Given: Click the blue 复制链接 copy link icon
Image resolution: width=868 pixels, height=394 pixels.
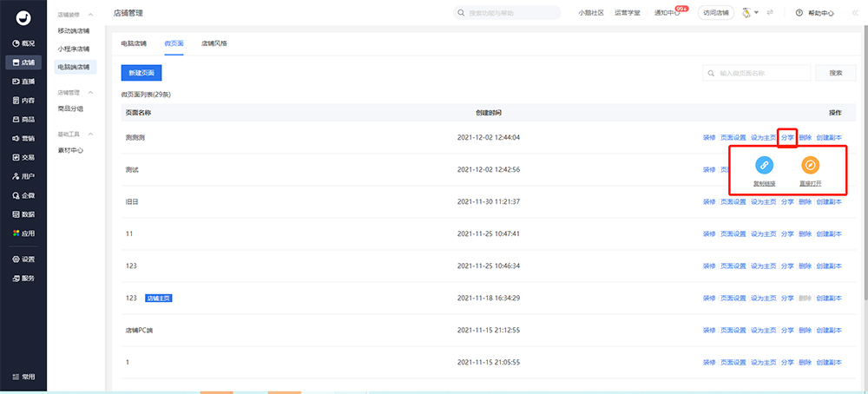Looking at the screenshot, I should (764, 165).
